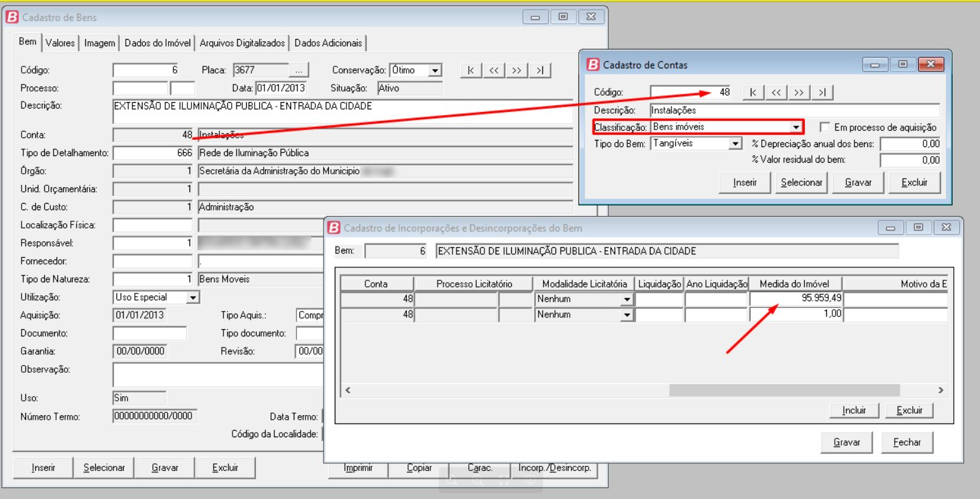Switch to the Dados do Imóvel tab
The width and height of the screenshot is (980, 499).
[158, 43]
